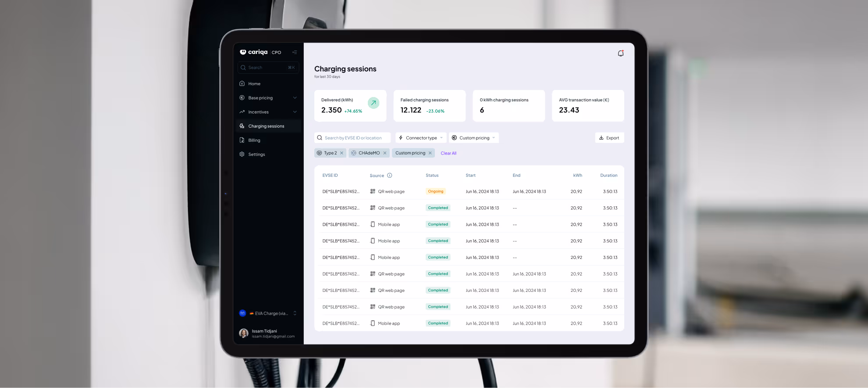Click the Type 2 filter chip

click(x=330, y=153)
